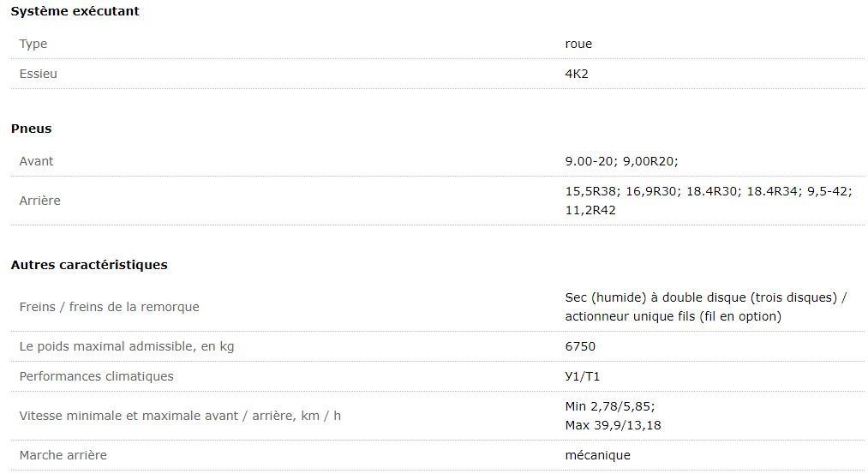
Task: Select the 'Avant' tire row label
Action: coord(36,161)
